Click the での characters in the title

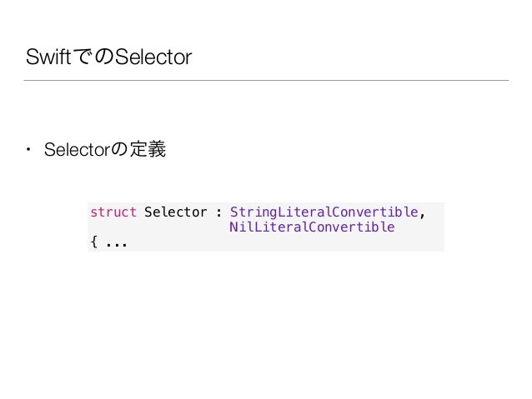tap(93, 57)
